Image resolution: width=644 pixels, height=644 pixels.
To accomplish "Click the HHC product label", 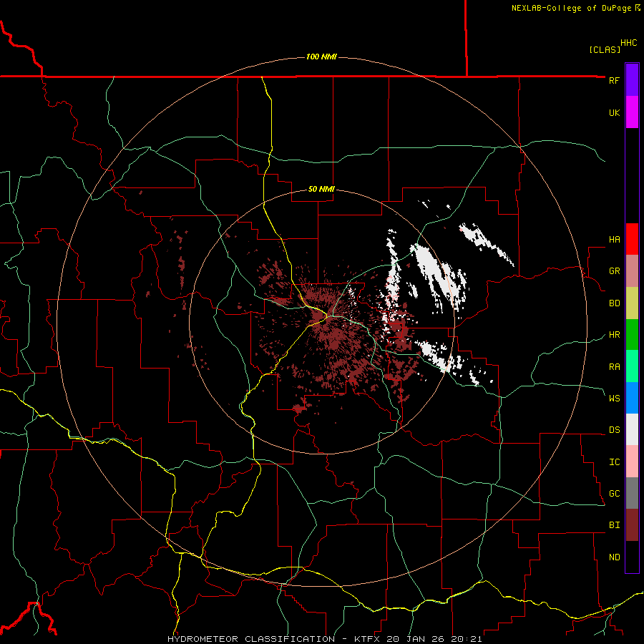I will [629, 43].
